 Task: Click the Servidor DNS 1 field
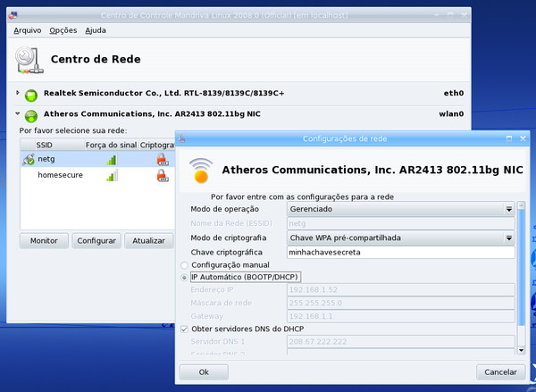pos(400,342)
